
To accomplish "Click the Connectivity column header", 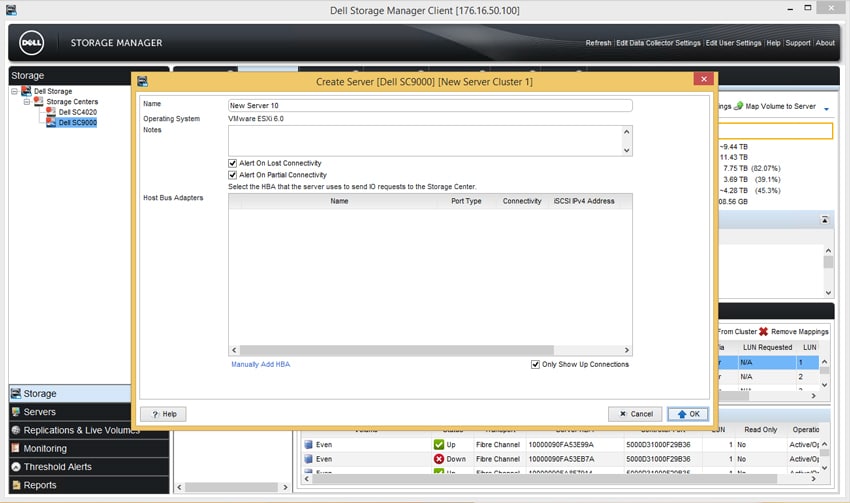I will coord(521,201).
